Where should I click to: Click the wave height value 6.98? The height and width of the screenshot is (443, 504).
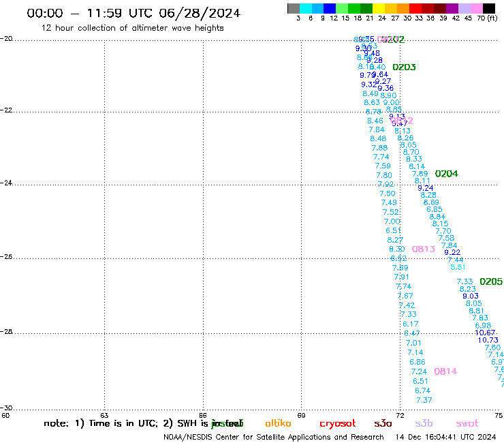[483, 326]
